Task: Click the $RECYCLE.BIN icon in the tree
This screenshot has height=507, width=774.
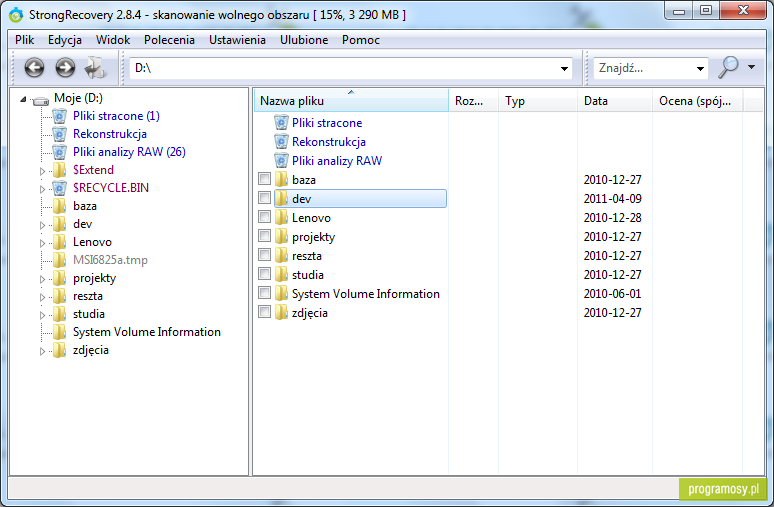Action: 59,188
